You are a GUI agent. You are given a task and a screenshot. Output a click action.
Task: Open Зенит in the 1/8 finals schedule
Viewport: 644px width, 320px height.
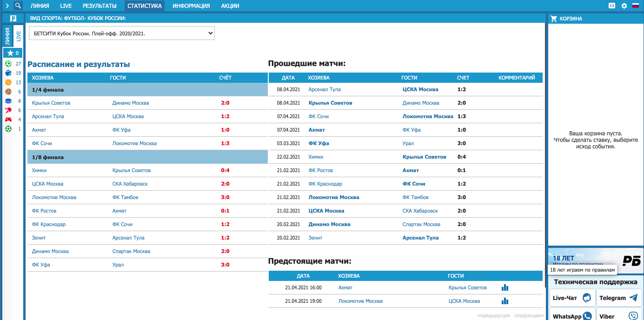[40, 238]
